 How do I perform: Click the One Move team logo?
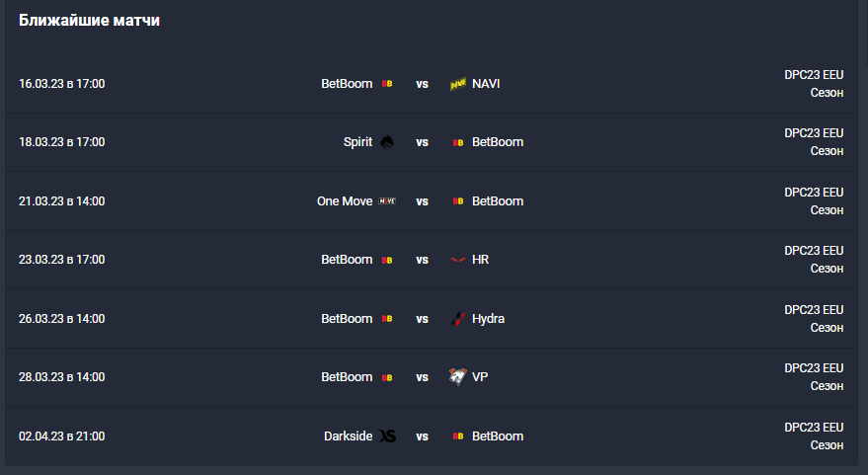pyautogui.click(x=387, y=201)
